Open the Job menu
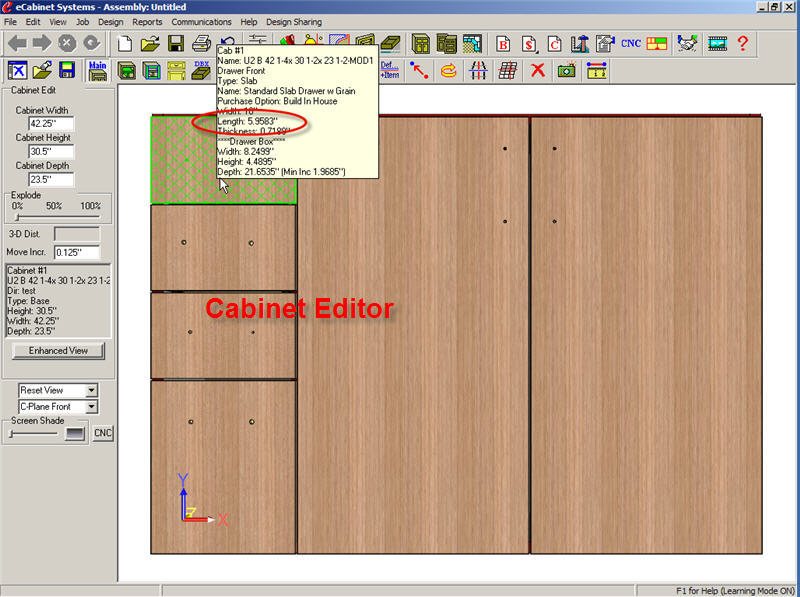 click(82, 22)
